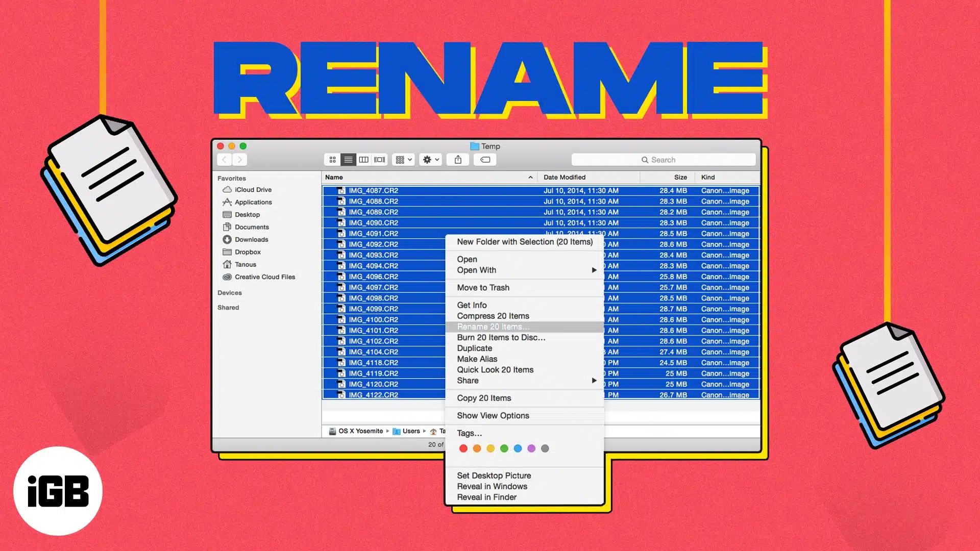Apply the red tag color

point(463,448)
